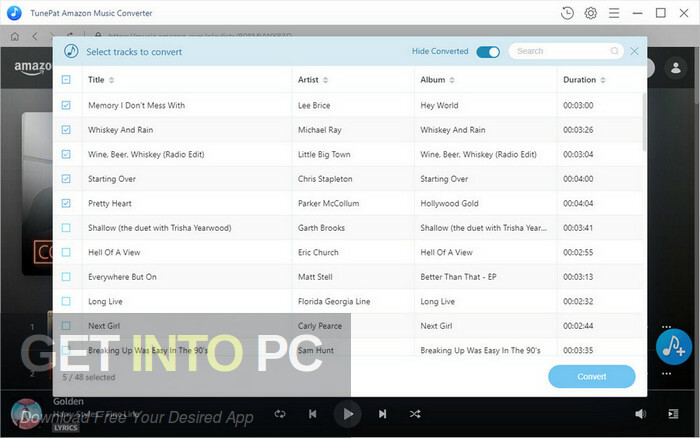
Task: Select artist Garth Brooks cell
Action: 321,228
